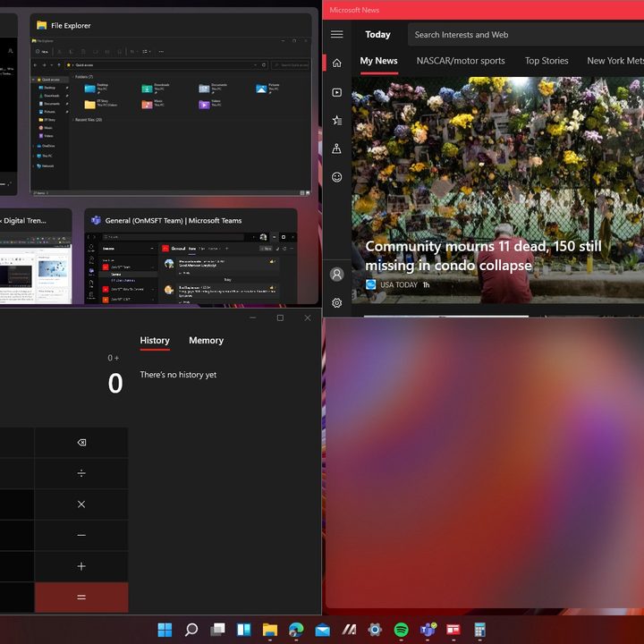Viewport: 644px width, 644px height.
Task: Click the calculator multiply key
Action: click(81, 504)
